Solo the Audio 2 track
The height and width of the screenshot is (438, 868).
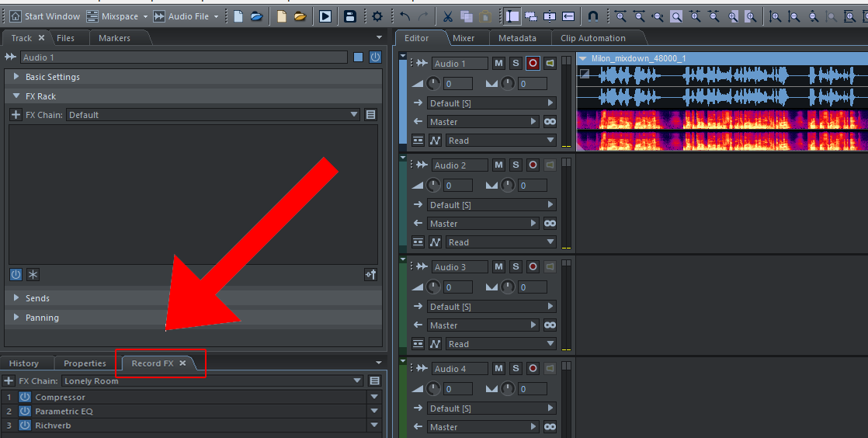click(x=516, y=165)
